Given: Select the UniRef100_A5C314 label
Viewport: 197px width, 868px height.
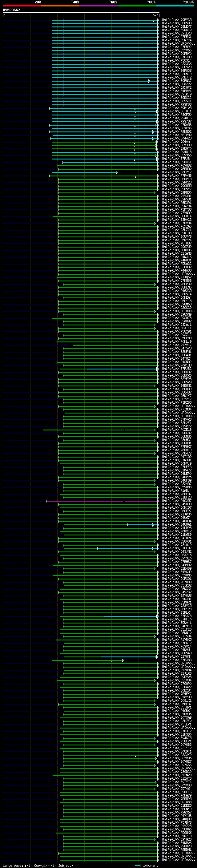Looking at the screenshot, I should coord(177,61).
